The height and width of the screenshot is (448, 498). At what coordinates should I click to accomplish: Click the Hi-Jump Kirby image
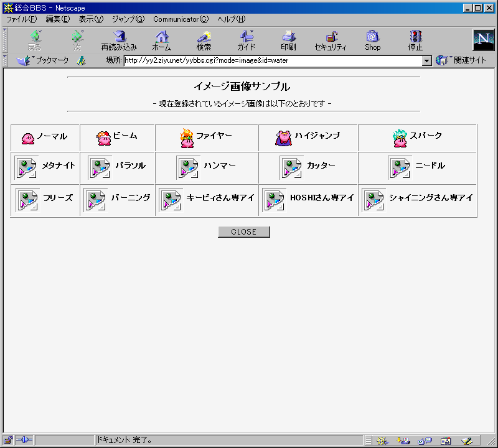pos(283,138)
